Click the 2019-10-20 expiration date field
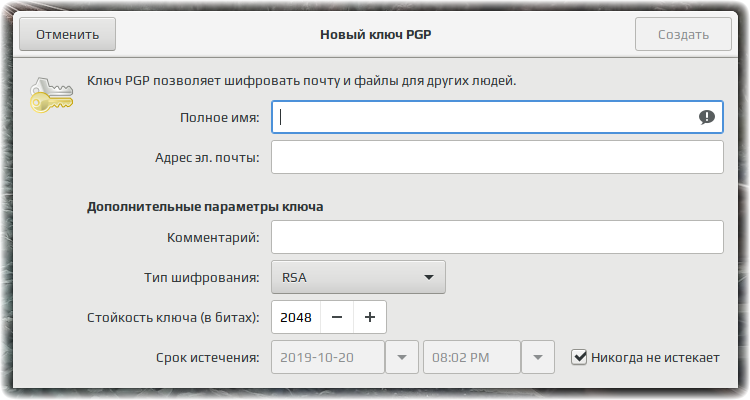The width and height of the screenshot is (750, 400). [x=328, y=357]
